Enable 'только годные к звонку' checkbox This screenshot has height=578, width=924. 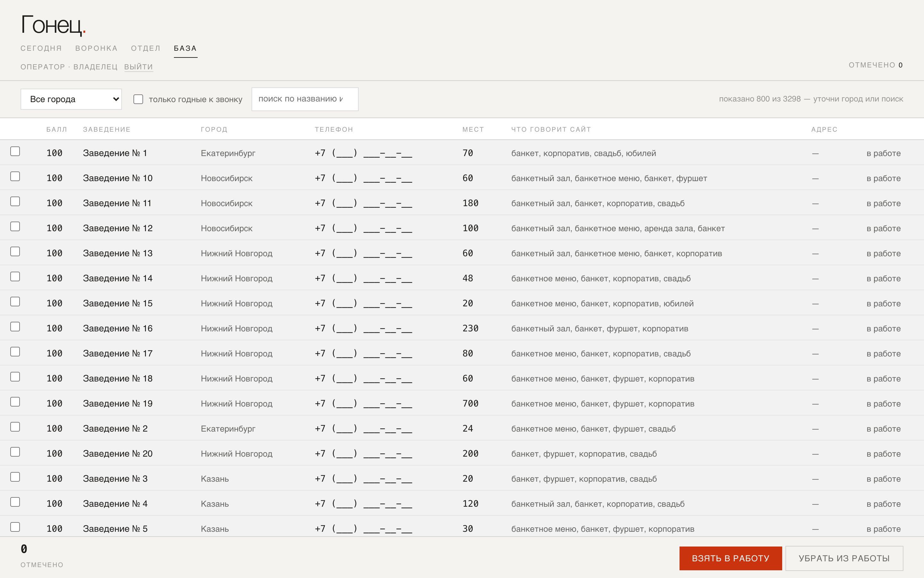[x=138, y=100]
